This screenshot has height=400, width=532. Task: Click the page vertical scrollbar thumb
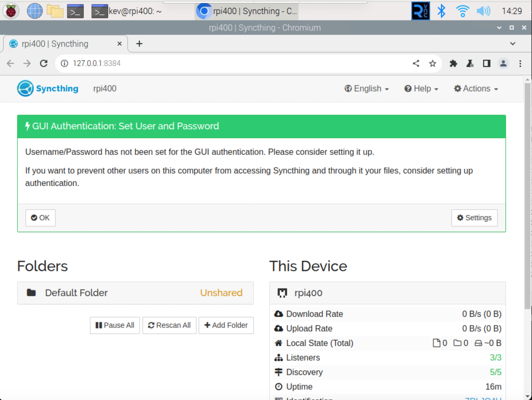click(527, 196)
